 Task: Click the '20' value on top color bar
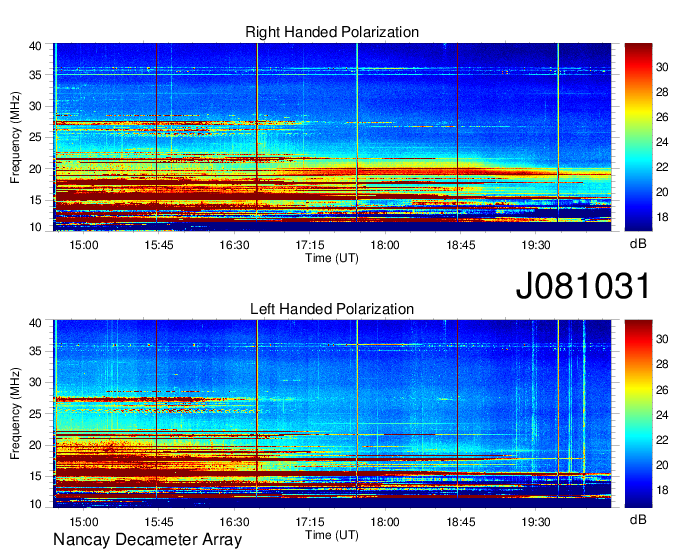coord(662,192)
